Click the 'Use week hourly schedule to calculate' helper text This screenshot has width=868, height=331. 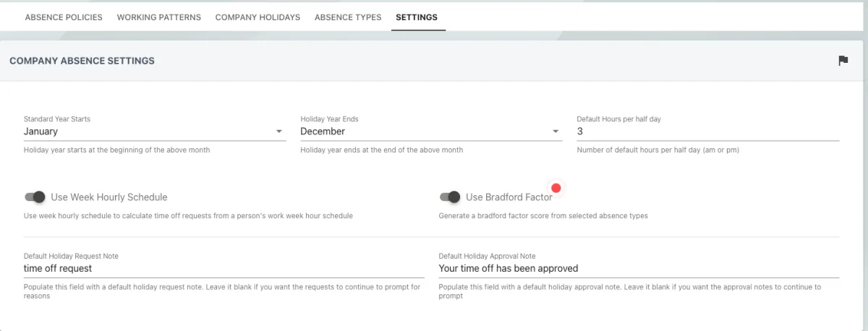188,215
